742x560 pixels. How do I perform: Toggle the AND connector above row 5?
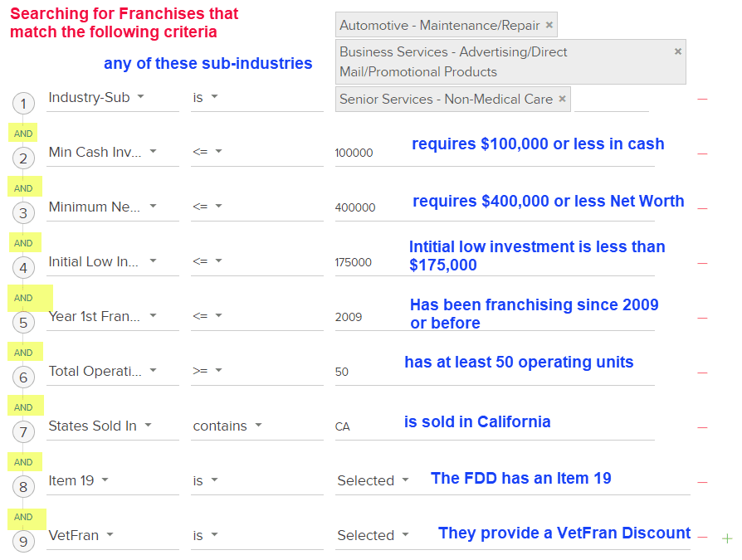(x=23, y=298)
